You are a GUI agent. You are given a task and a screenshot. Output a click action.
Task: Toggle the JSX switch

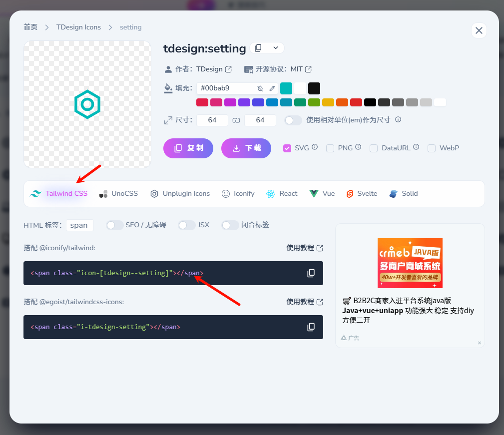[x=187, y=225]
